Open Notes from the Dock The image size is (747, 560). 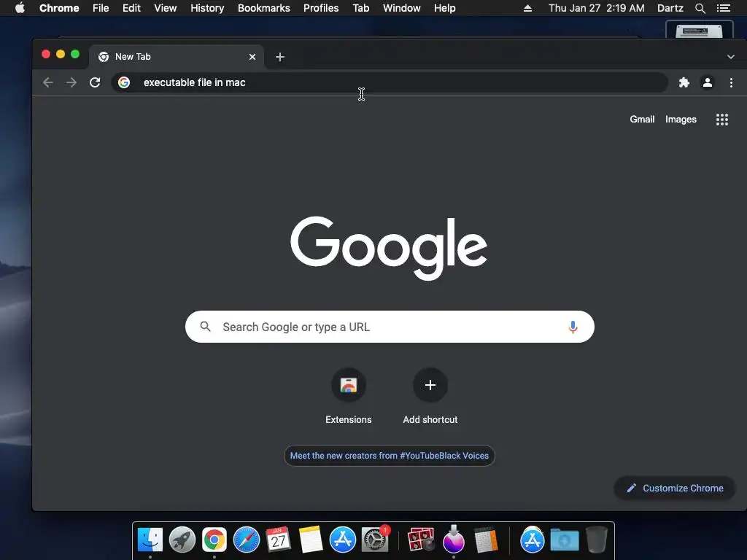311,540
